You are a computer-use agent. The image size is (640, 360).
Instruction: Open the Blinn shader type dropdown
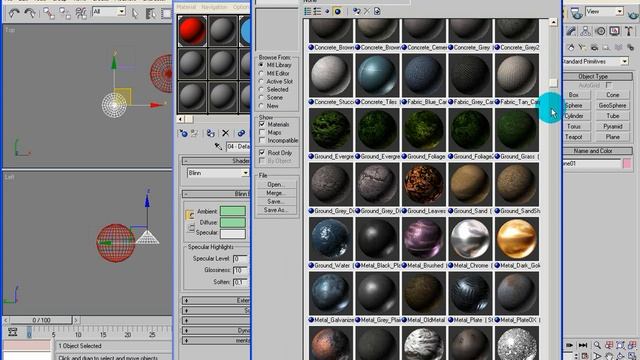click(x=218, y=173)
